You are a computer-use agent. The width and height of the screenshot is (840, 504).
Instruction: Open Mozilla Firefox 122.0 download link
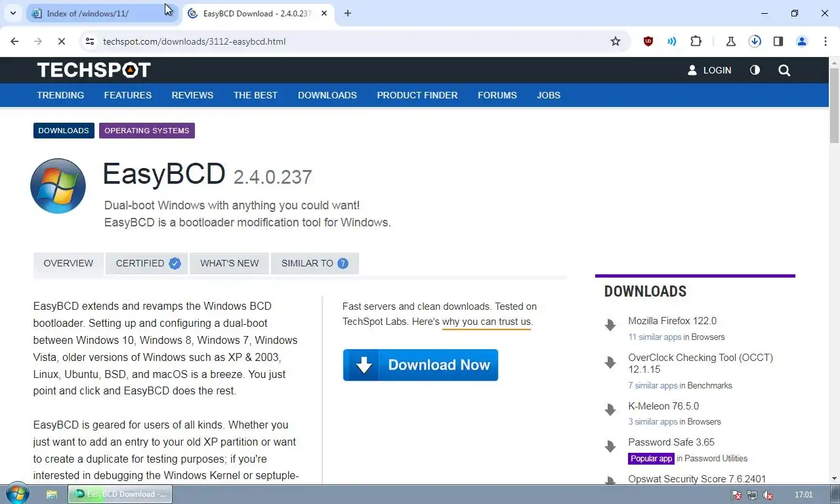click(x=672, y=321)
